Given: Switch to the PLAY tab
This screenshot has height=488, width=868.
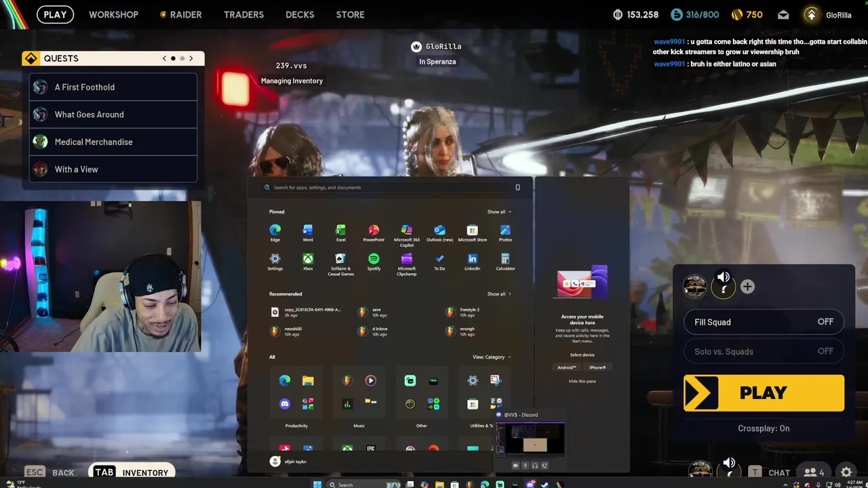Looking at the screenshot, I should 55,14.
